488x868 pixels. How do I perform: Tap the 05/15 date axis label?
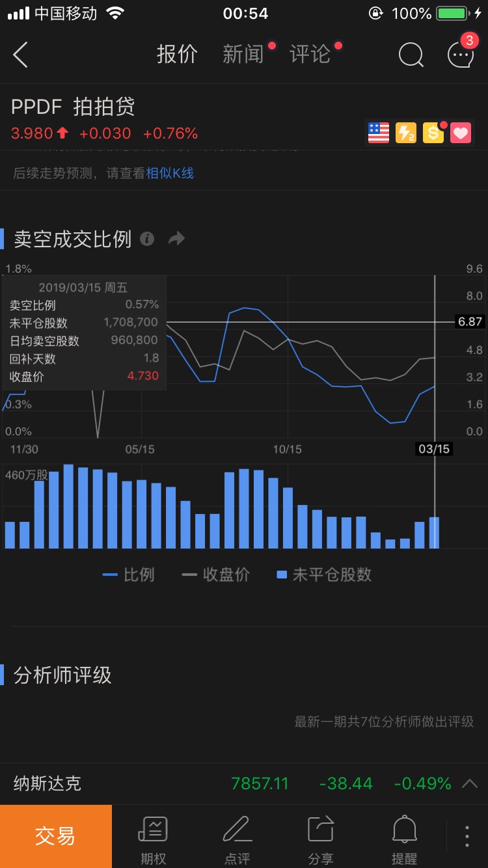140,450
